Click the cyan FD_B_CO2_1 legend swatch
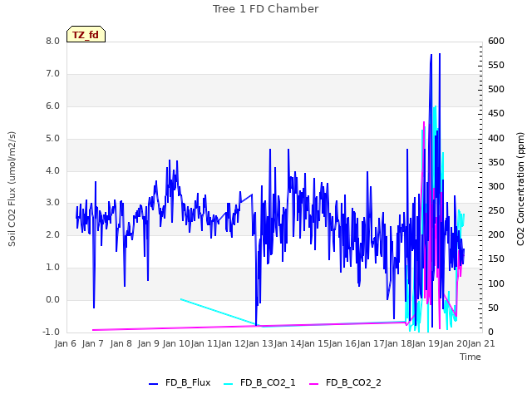This screenshot has height=399, width=532. click(x=229, y=384)
